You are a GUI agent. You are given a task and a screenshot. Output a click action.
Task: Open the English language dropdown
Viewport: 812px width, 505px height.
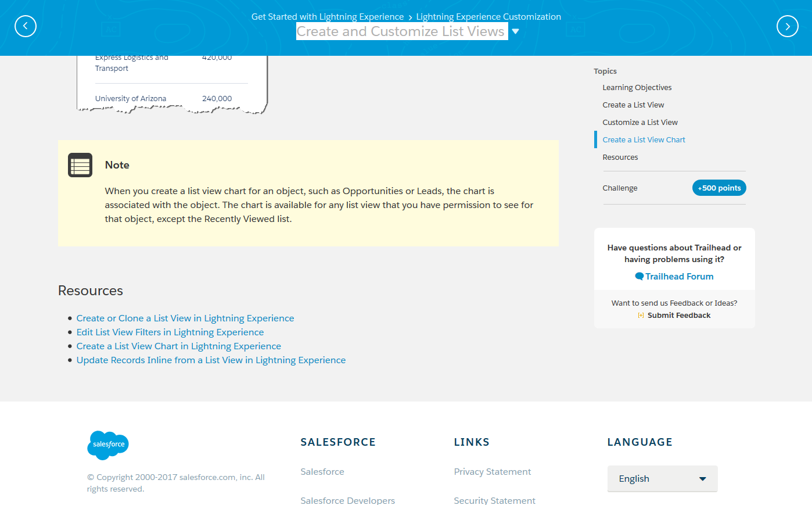coord(662,479)
